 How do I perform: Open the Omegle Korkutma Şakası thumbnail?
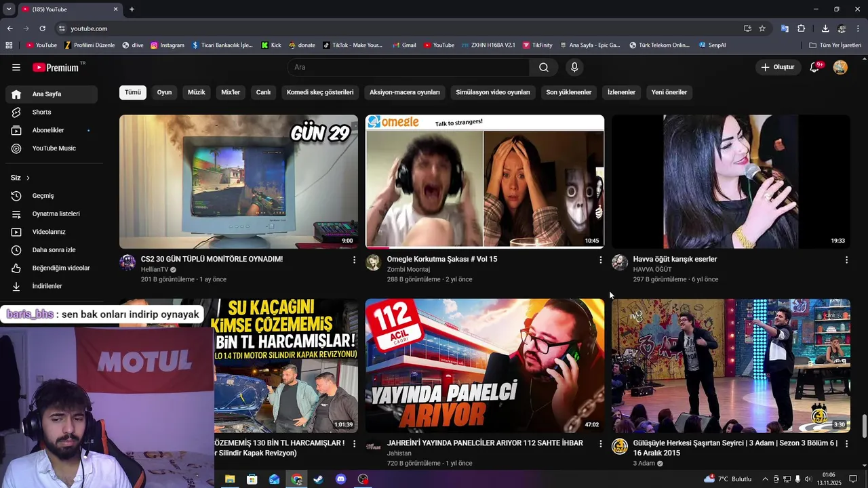[x=485, y=182]
